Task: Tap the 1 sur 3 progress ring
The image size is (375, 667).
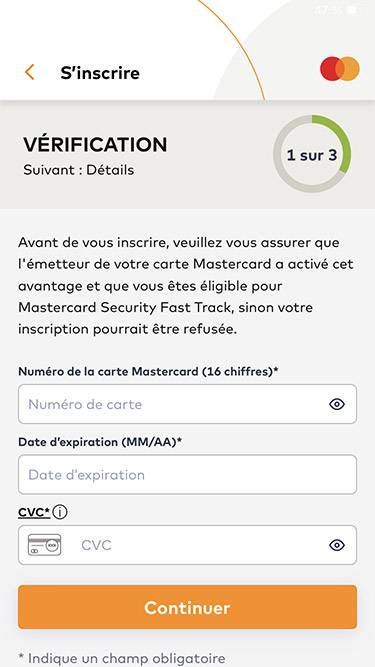Action: click(x=312, y=154)
